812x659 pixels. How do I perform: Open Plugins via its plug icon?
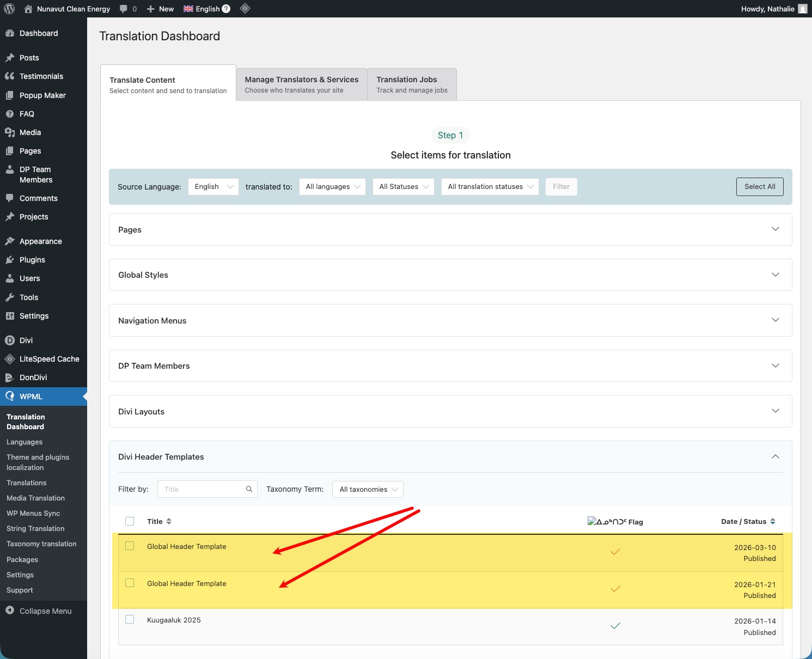[x=10, y=260]
